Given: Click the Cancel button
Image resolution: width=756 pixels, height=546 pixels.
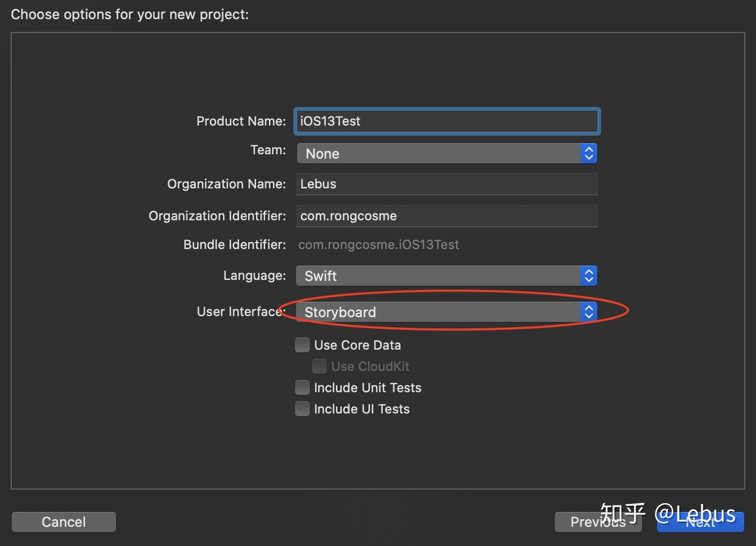Looking at the screenshot, I should [x=63, y=522].
